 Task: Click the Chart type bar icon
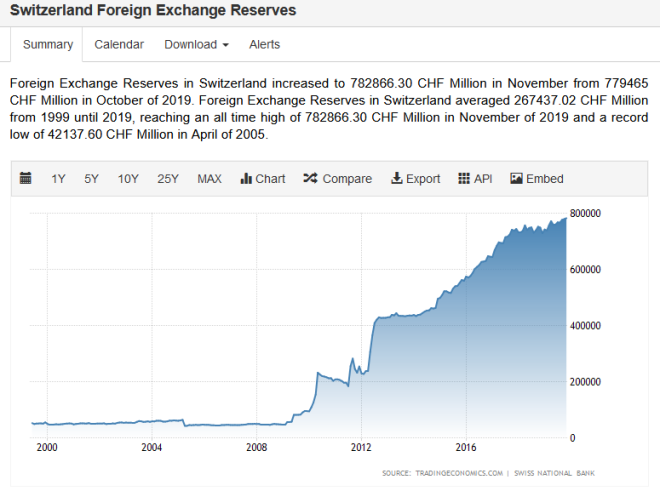pyautogui.click(x=246, y=179)
